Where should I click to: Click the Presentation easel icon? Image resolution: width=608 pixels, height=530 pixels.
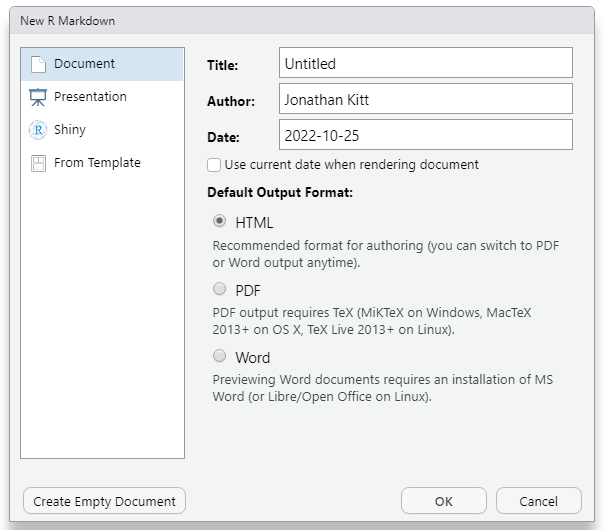click(38, 97)
